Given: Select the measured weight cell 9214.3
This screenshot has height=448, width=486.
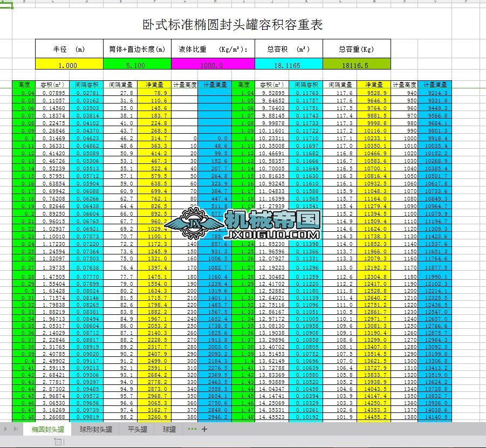Looking at the screenshot, I should tap(435, 93).
